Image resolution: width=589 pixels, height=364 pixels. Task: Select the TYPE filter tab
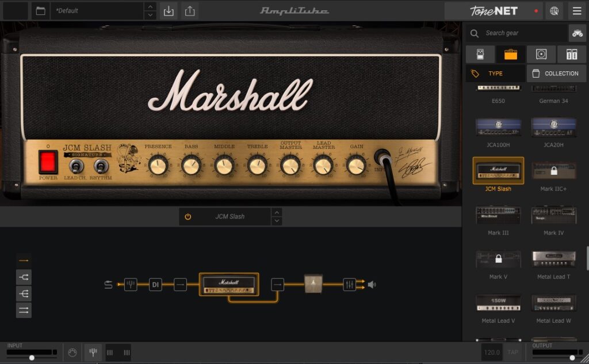point(495,73)
